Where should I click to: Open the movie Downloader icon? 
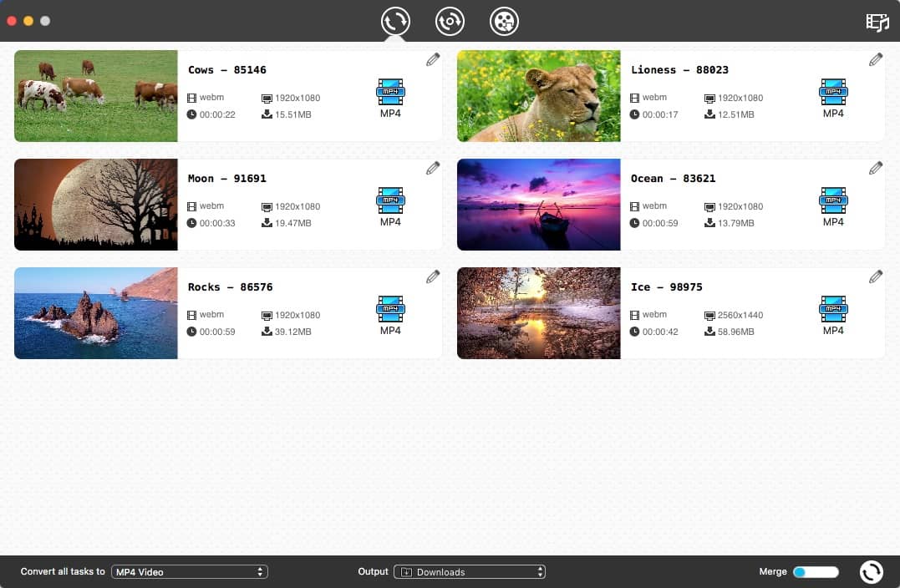click(504, 22)
